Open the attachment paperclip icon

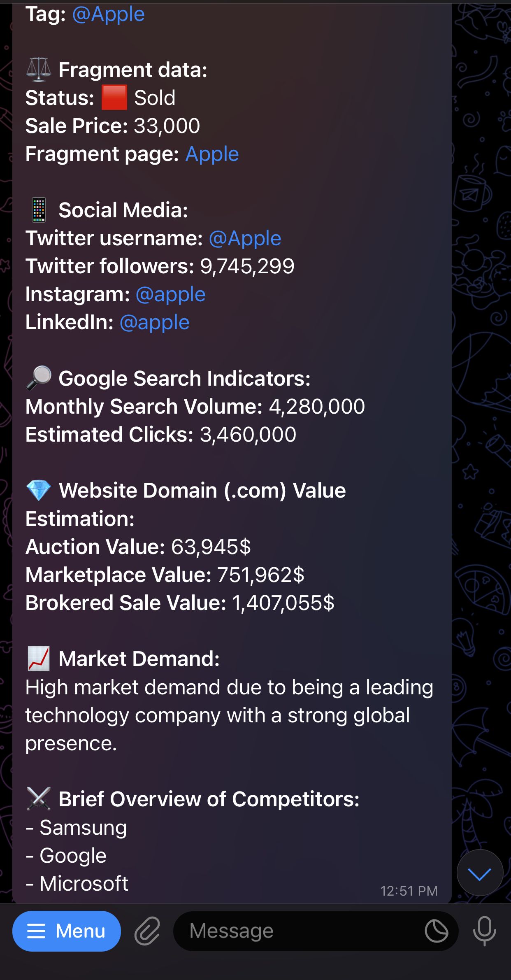click(147, 931)
